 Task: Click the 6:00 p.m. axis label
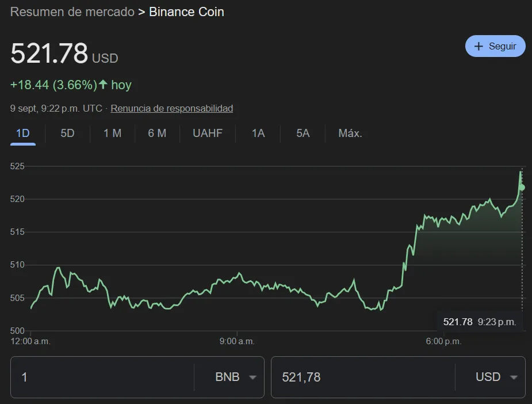pos(443,341)
